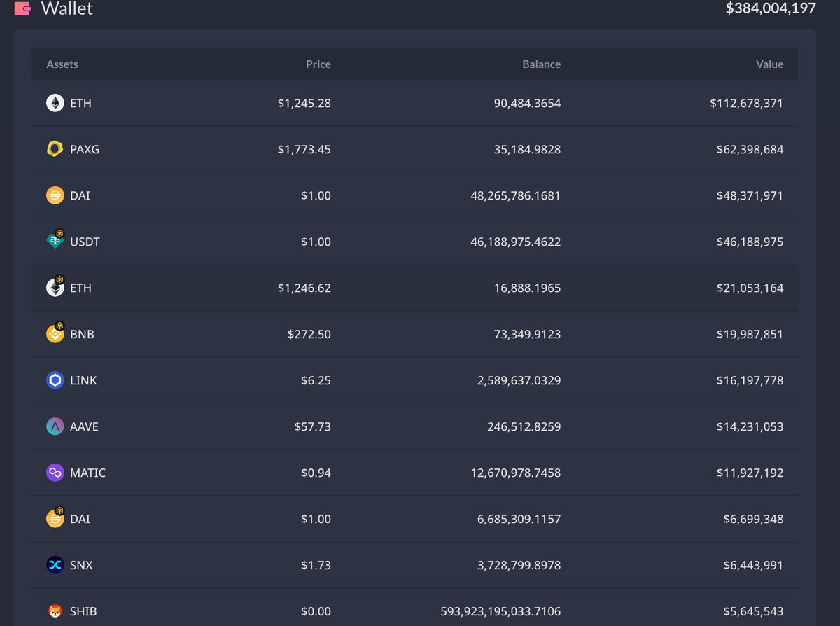Sort by the Price column header
840x626 pixels.
tap(318, 64)
